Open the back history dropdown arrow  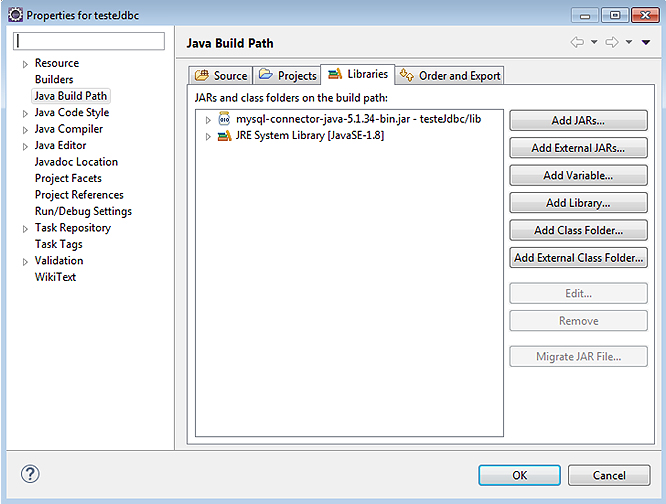click(594, 42)
